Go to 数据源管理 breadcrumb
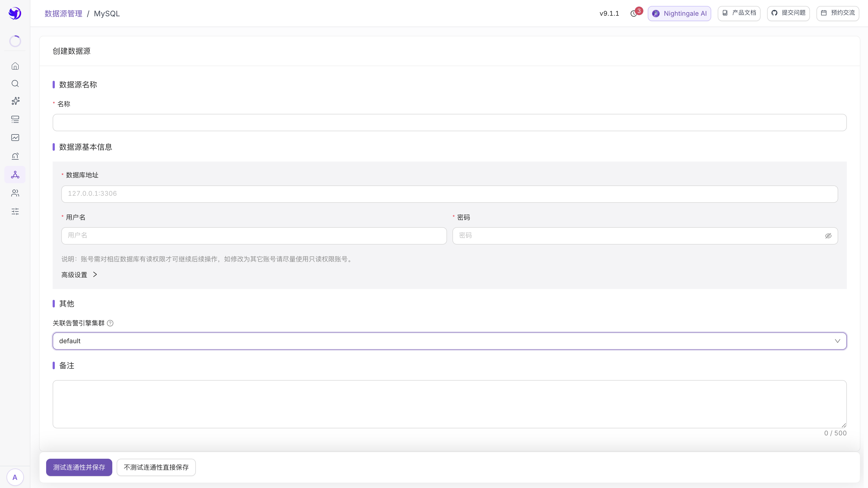The image size is (868, 488). [63, 14]
